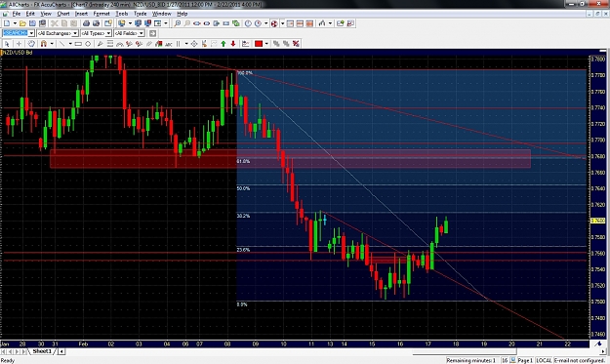Viewport: 610px width, 364px height.
Task: Click the LOCAL status bar entry
Action: [x=545, y=360]
